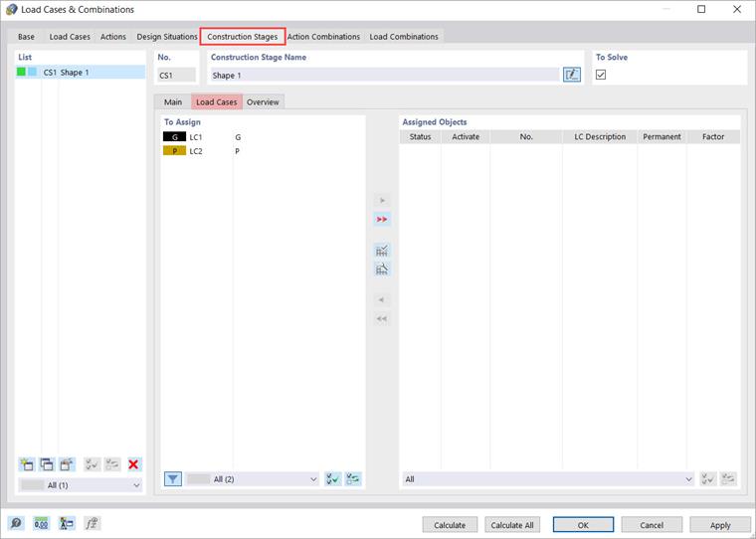Viewport: 756px width, 539px height.
Task: Click the Calculate All button
Action: (512, 525)
